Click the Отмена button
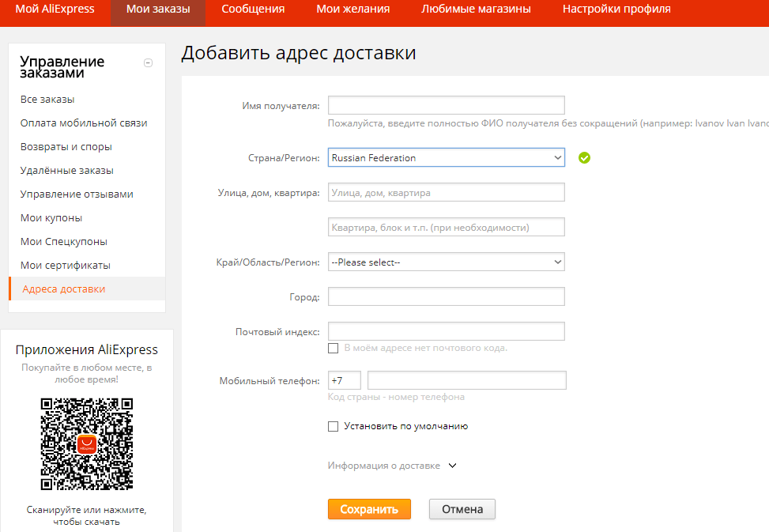The image size is (769, 532). pos(462,509)
